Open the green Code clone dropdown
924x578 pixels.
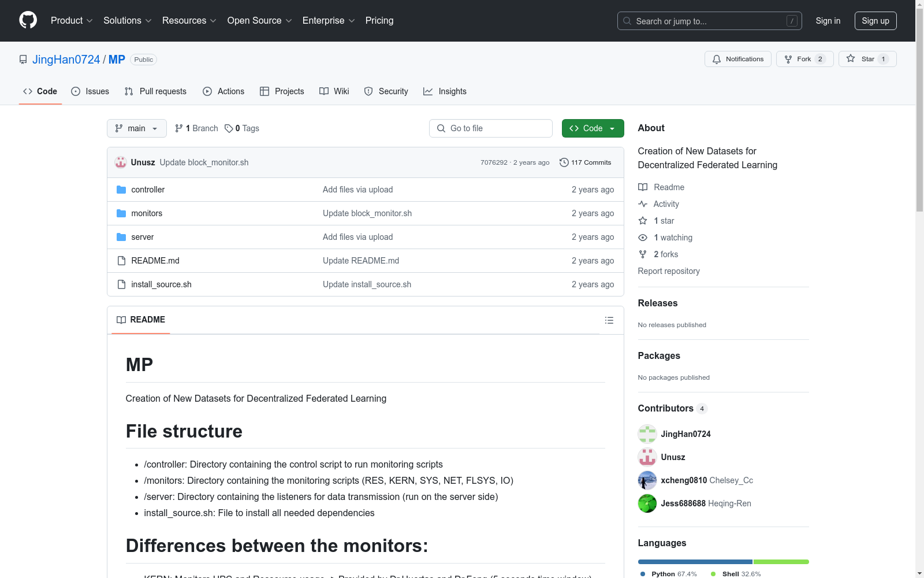pyautogui.click(x=593, y=128)
